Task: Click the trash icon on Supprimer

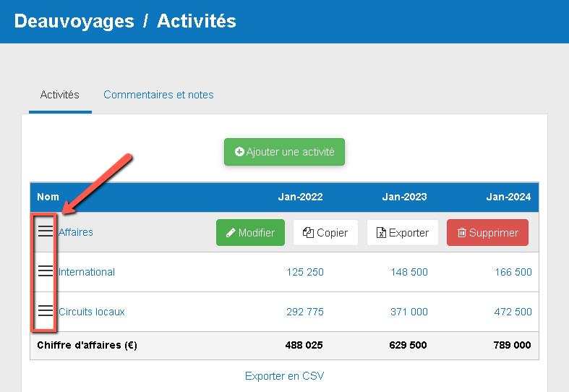Action: click(462, 233)
